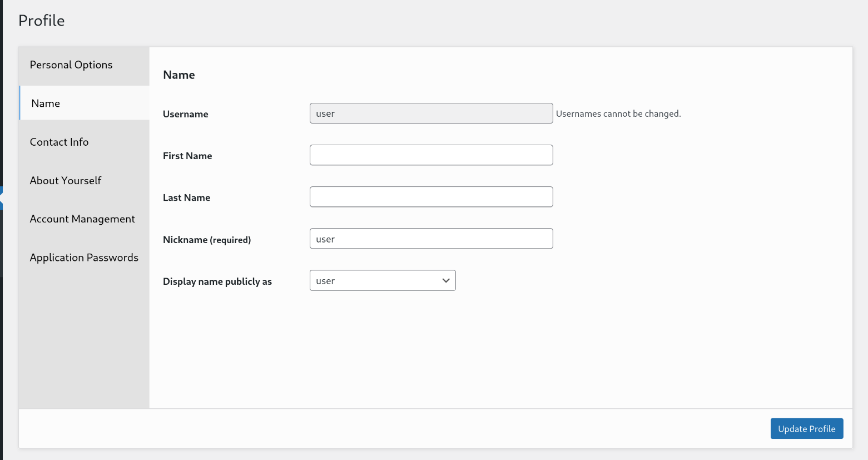Click the 'Usernames cannot be changed' note
Viewport: 868px width, 460px height.
(618, 113)
